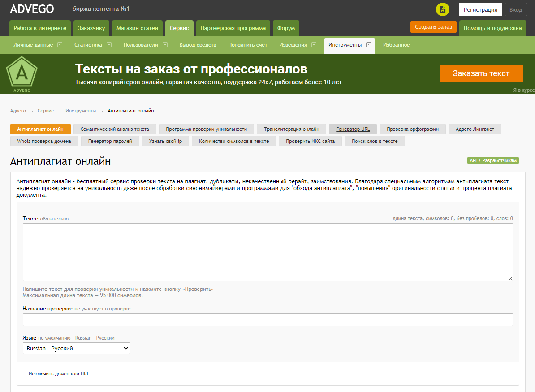Click the Advego pentagon logo in banner
The width and height of the screenshot is (535, 392).
(x=22, y=74)
